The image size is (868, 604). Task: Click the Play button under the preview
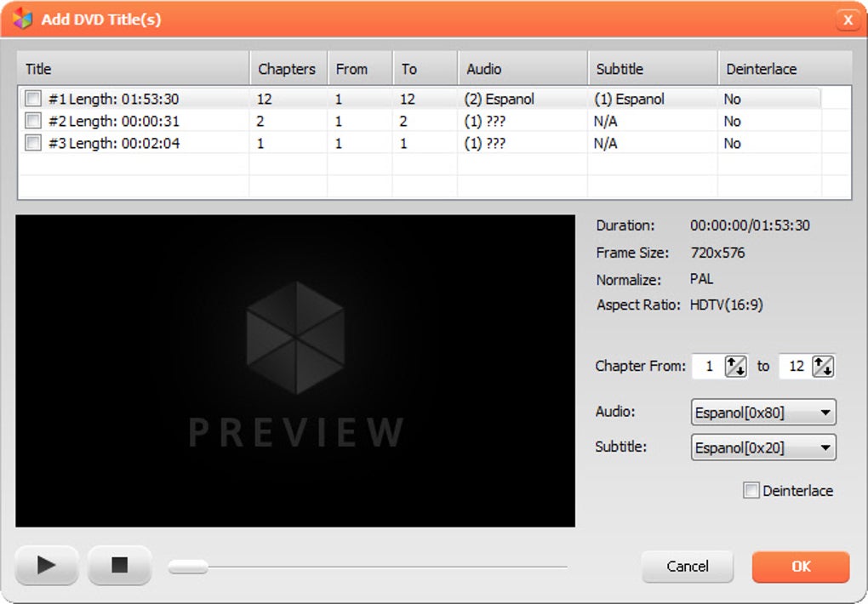point(47,565)
